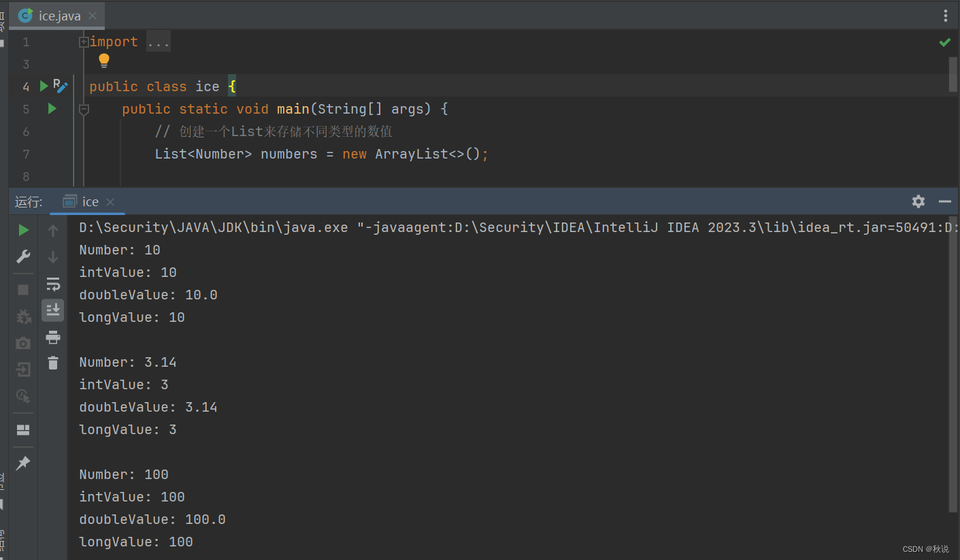960x560 pixels.
Task: Click the 'longValue: 100' output line
Action: point(136,542)
